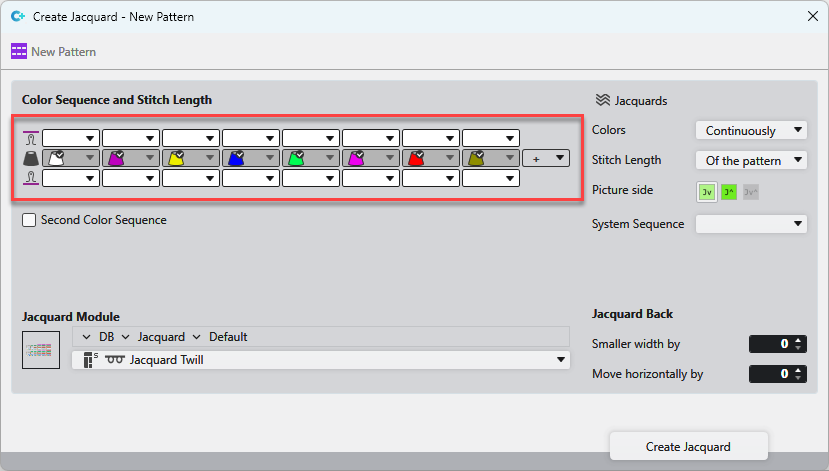Click the Jacquards layers icon

click(602, 100)
